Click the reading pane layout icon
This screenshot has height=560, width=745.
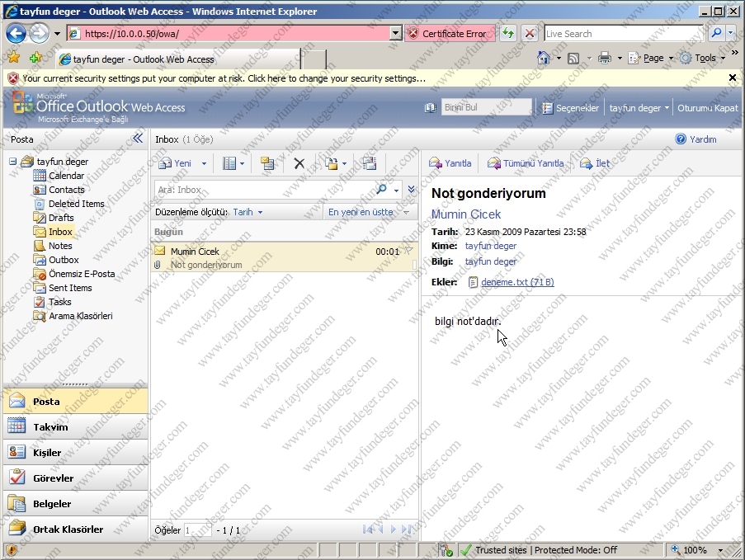(229, 163)
